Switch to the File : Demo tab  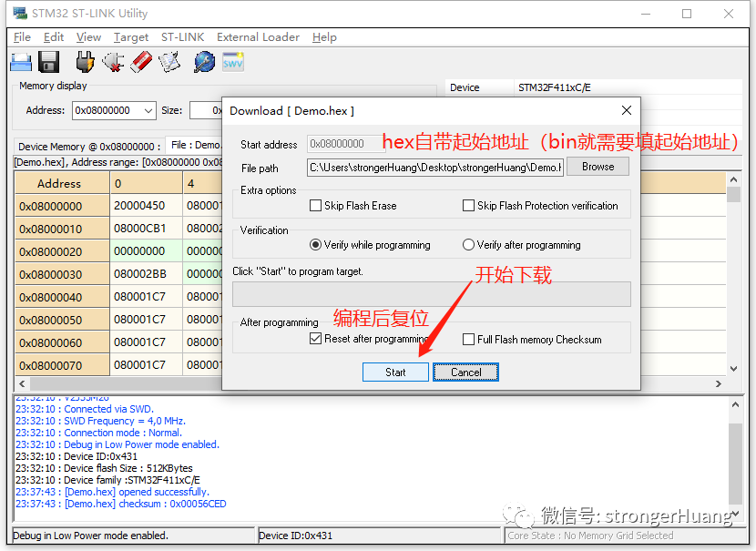click(194, 145)
